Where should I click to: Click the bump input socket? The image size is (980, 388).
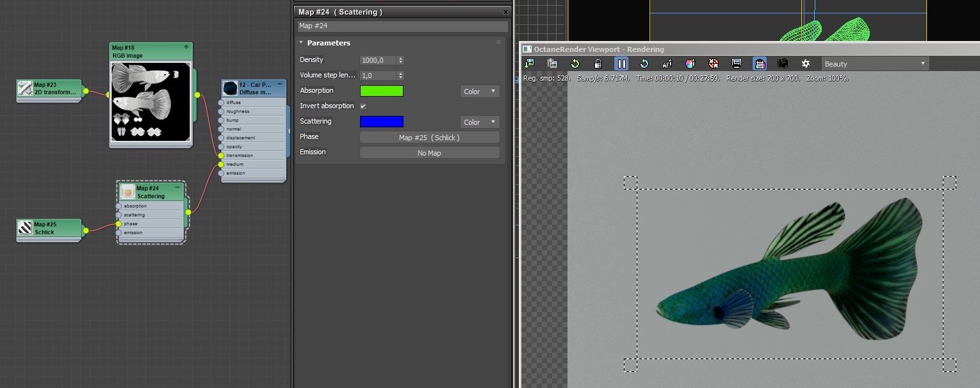click(221, 120)
